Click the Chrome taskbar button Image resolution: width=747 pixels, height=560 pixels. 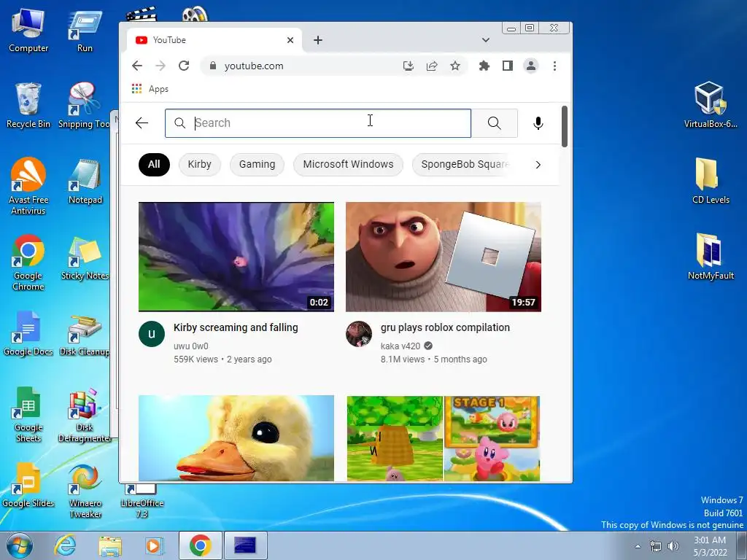[200, 545]
